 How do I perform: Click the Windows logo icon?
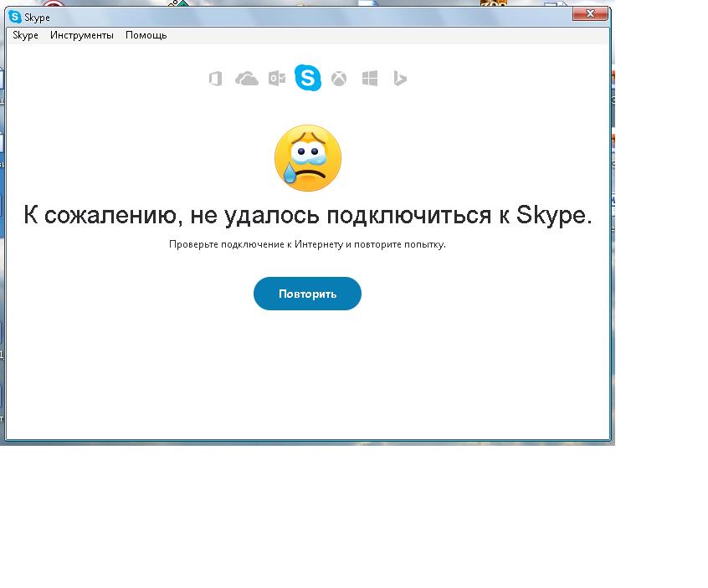tap(370, 79)
